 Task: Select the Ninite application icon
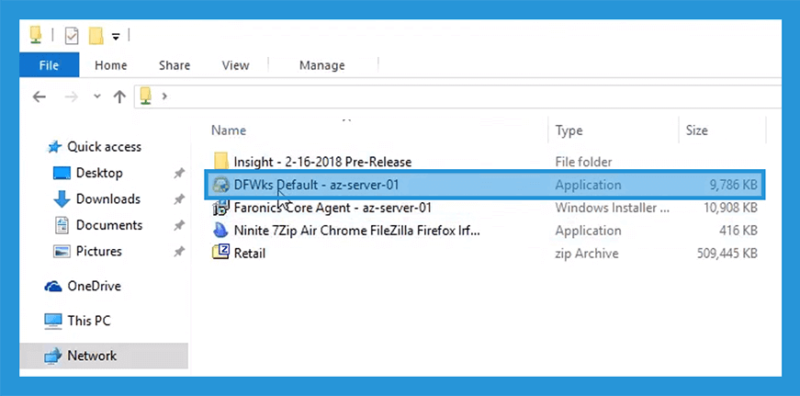(220, 231)
